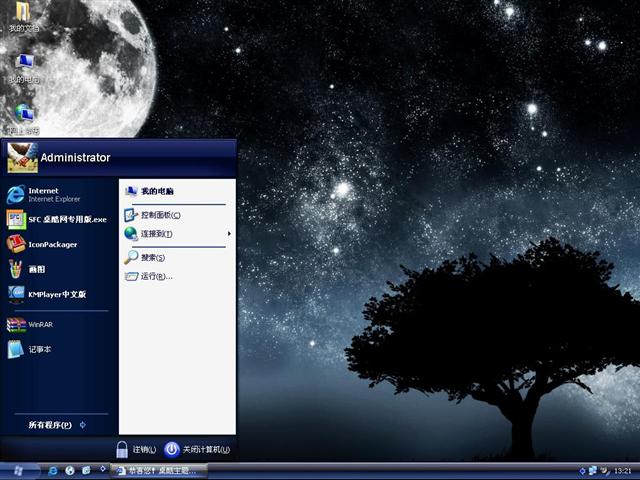
Task: Click the Start button on the taskbar
Action: tap(17, 470)
